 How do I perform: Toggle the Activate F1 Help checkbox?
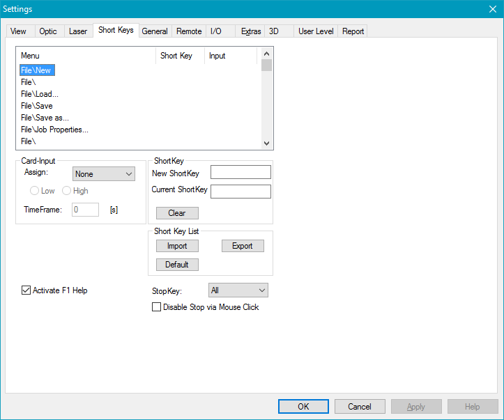pos(26,290)
